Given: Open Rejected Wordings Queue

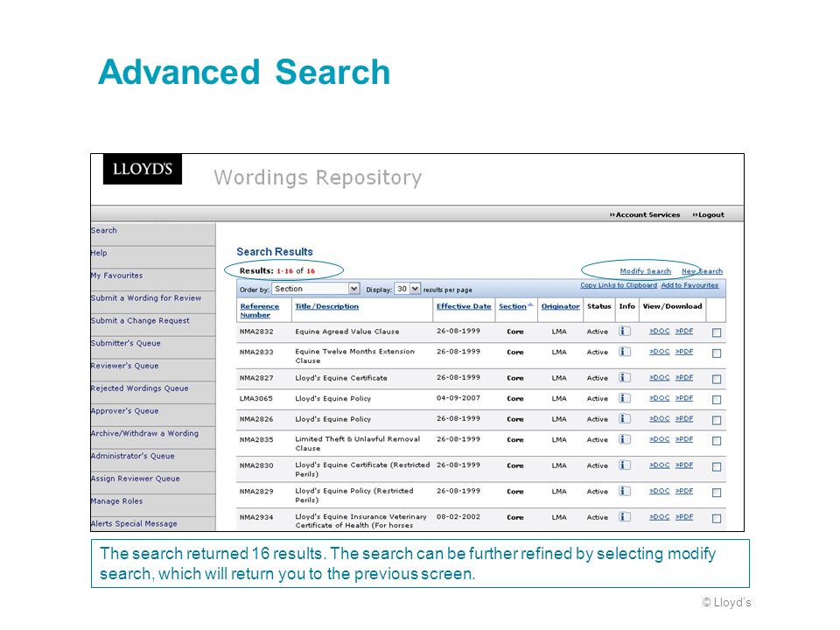Looking at the screenshot, I should tap(140, 388).
